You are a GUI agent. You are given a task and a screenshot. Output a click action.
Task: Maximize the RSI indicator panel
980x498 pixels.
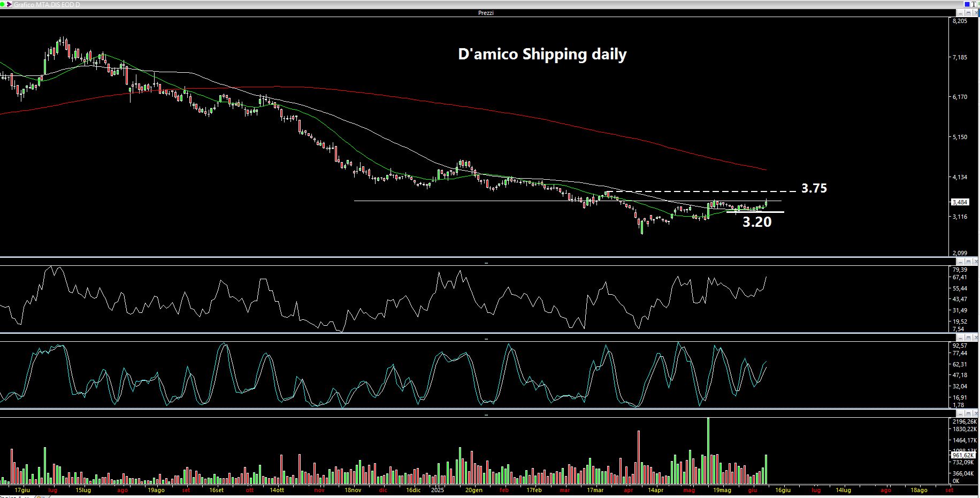(968, 262)
